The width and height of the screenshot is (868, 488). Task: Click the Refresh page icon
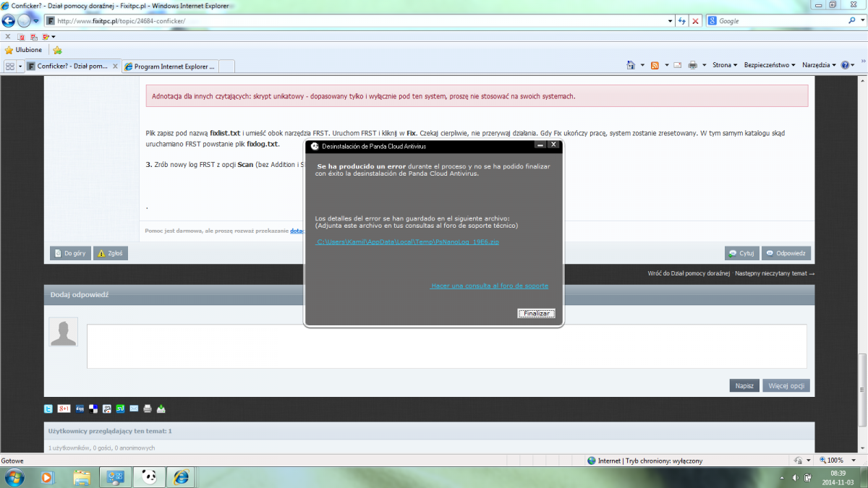coord(682,21)
